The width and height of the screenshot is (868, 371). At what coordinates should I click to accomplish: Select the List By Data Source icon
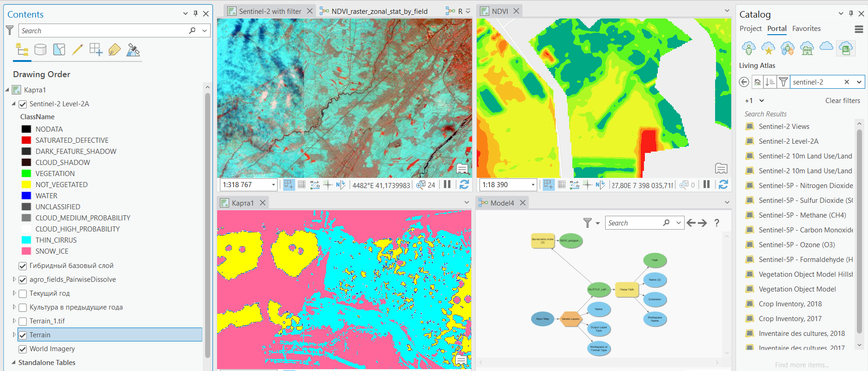point(41,49)
